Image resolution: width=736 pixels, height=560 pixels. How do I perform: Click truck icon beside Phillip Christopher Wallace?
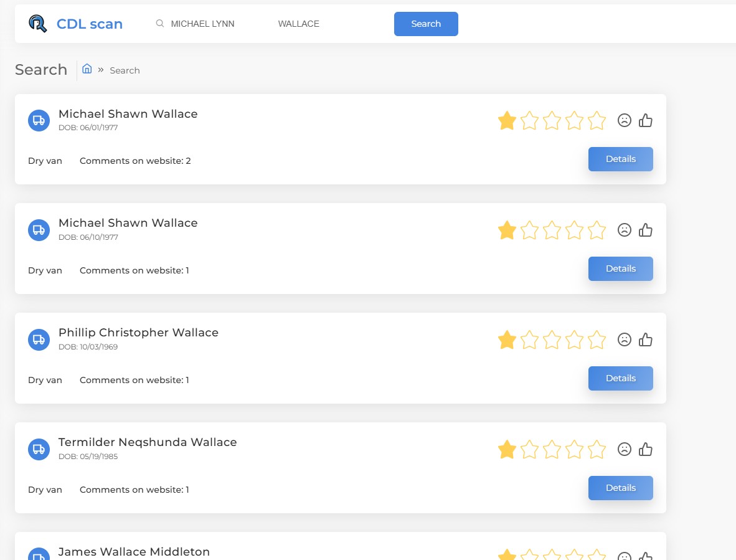(39, 339)
